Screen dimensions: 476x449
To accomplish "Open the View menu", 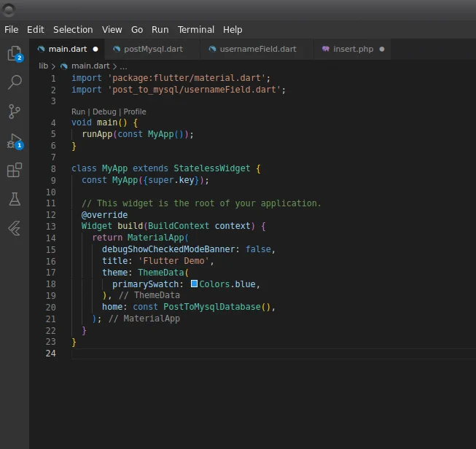I will point(112,29).
